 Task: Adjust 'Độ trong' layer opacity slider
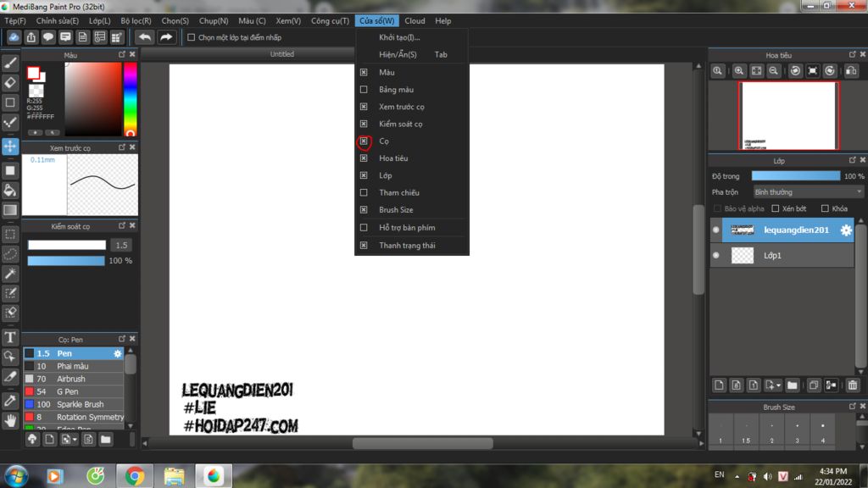point(795,176)
